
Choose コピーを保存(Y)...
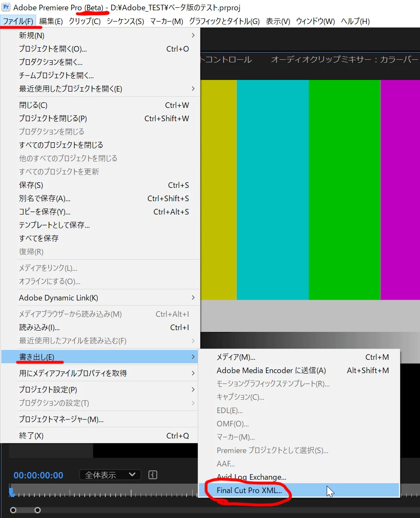point(100,211)
